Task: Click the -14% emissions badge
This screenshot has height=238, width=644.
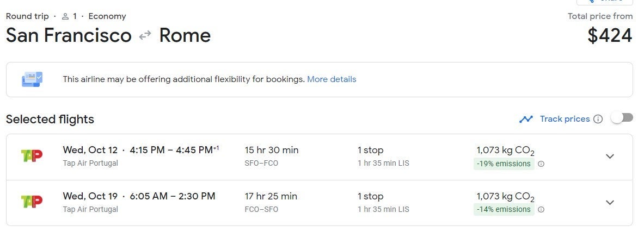Action: (504, 210)
